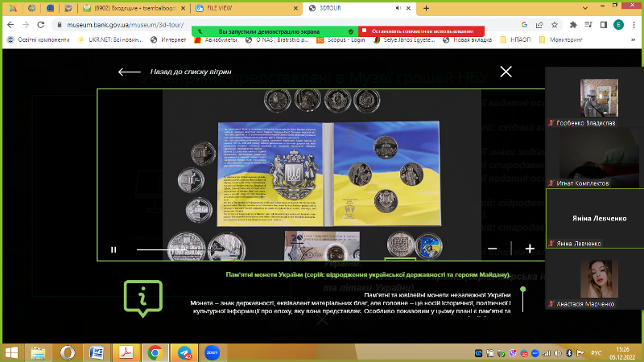Open the second pinned browser tab
This screenshot has height=362, width=644.
tap(31, 8)
